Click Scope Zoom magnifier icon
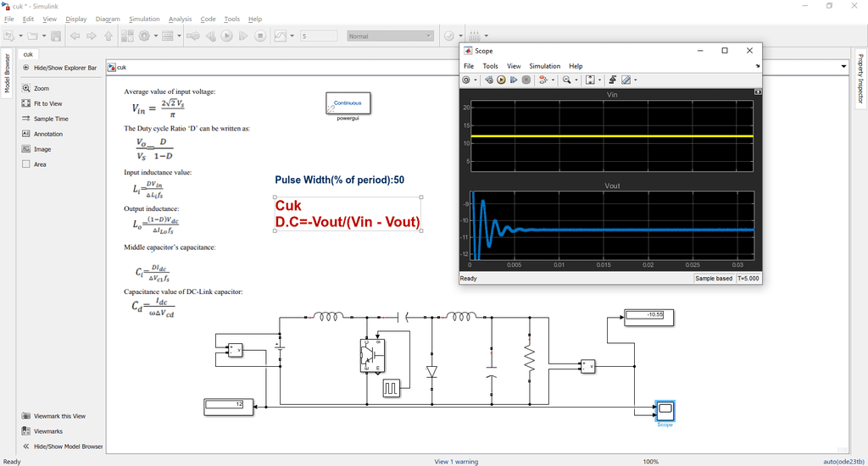This screenshot has width=868, height=466. 567,80
